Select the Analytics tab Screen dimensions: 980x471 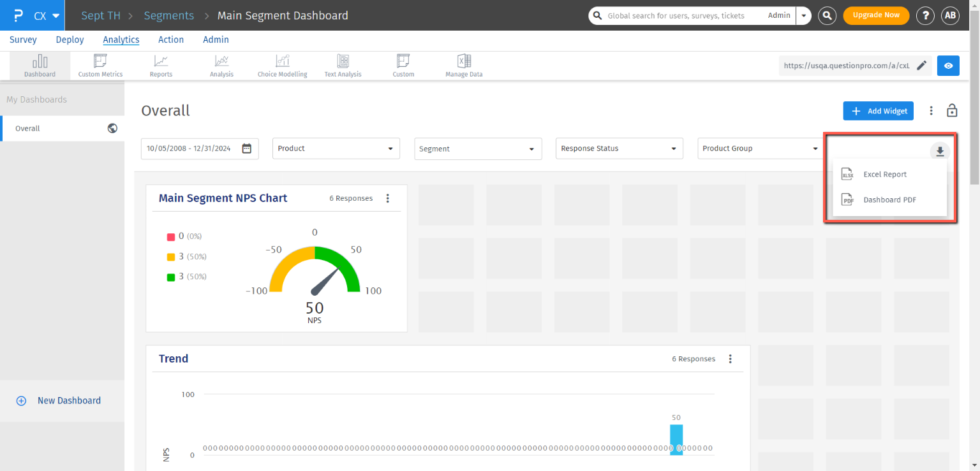coord(121,40)
